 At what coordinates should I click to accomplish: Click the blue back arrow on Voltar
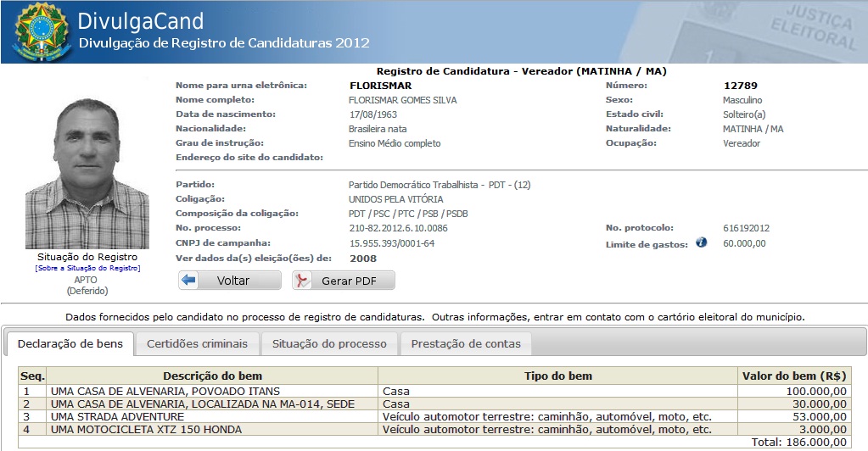pyautogui.click(x=189, y=281)
